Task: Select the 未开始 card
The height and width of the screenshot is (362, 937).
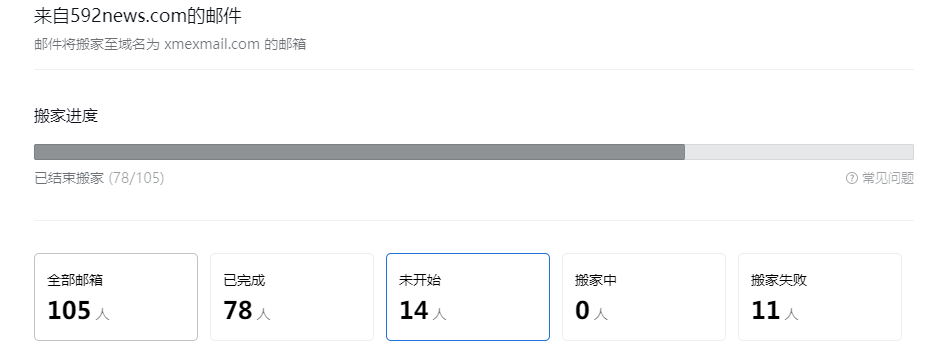Action: [x=468, y=297]
